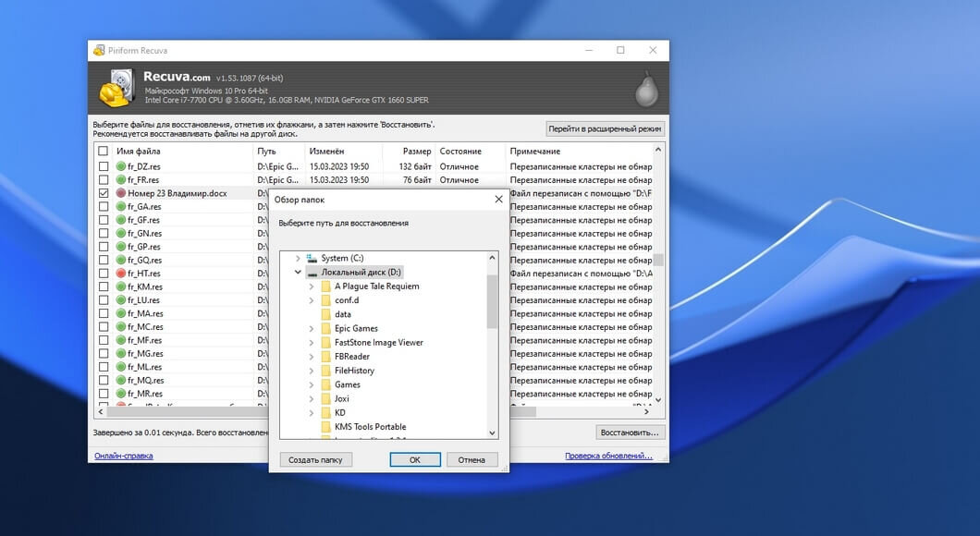Uncheck Номер 23 Владимир.docx checkbox
This screenshot has width=980, height=536.
click(104, 194)
